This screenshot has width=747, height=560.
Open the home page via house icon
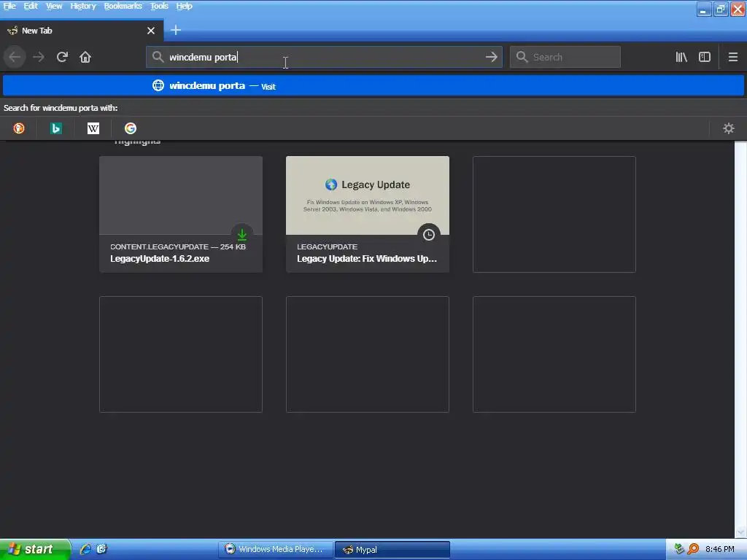(x=85, y=57)
